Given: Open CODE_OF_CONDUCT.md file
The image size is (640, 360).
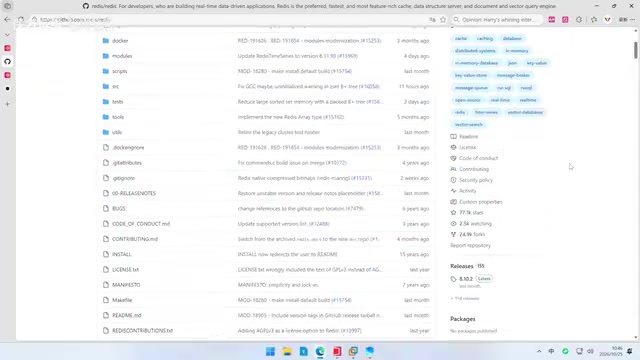Looking at the screenshot, I should [x=141, y=224].
